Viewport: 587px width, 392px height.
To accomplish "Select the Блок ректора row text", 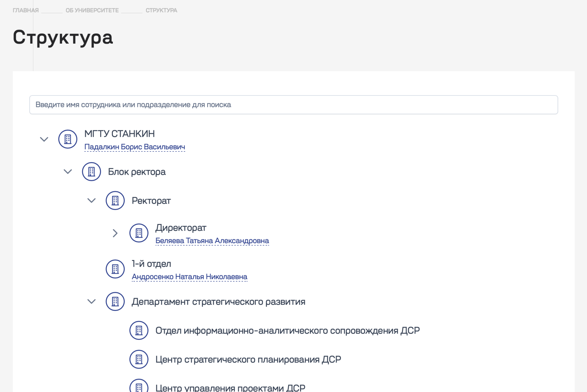I will pyautogui.click(x=137, y=172).
